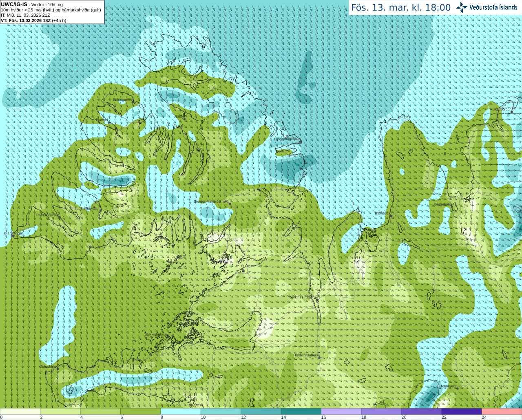Viewport: 522px width, 420px height.
Task: Select the Patreksfjörður station label
Action: 47,215
